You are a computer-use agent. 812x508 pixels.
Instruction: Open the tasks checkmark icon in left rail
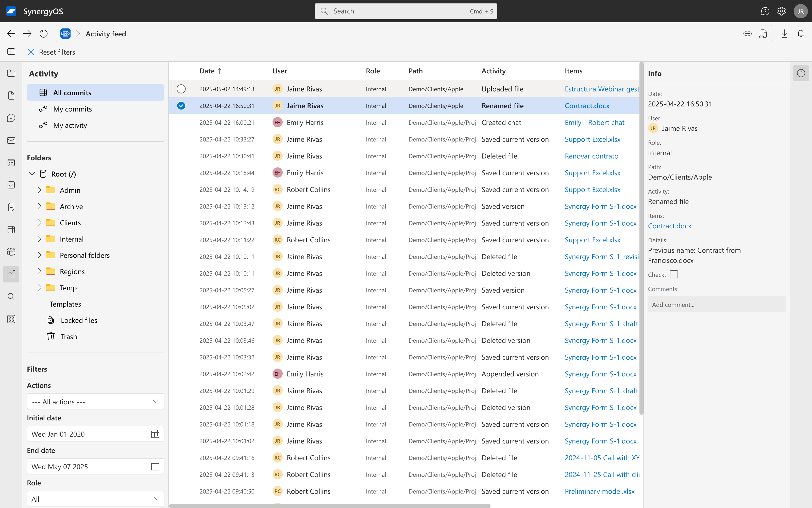[x=11, y=185]
